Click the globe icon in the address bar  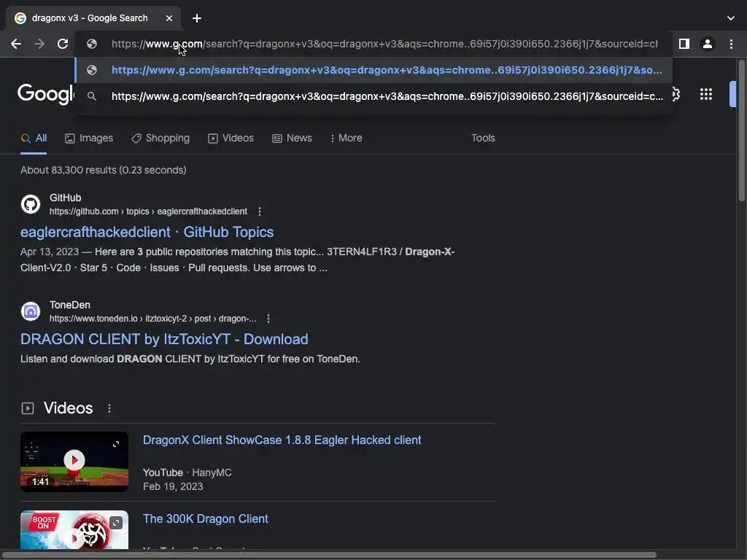tap(92, 44)
